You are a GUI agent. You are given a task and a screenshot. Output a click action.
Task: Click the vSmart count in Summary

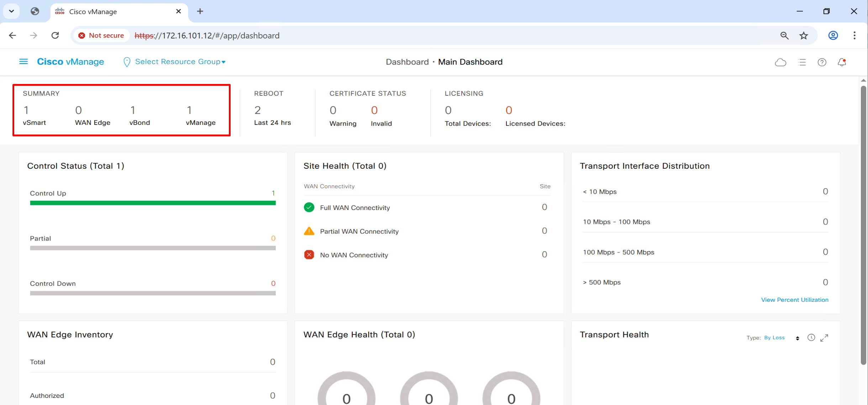[26, 110]
